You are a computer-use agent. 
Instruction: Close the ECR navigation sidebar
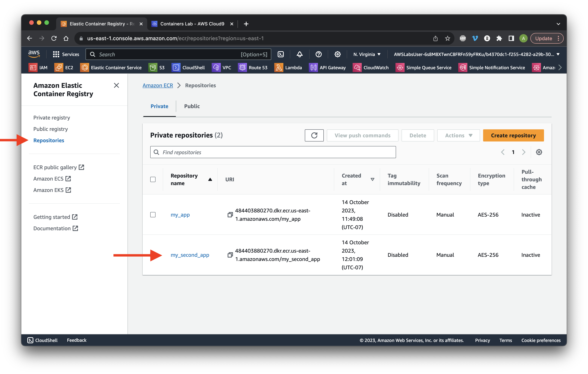116,85
